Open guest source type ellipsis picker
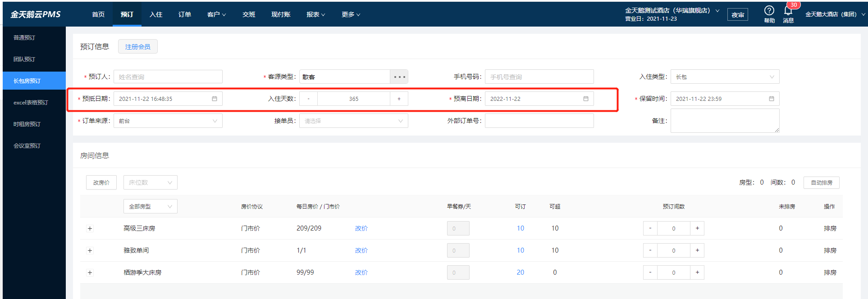Screen dimensions: 868x299 pyautogui.click(x=399, y=77)
